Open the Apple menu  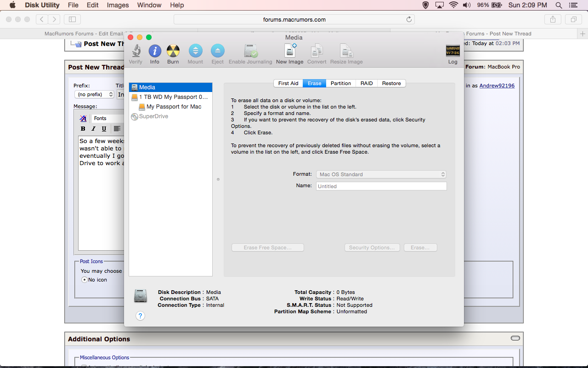12,5
